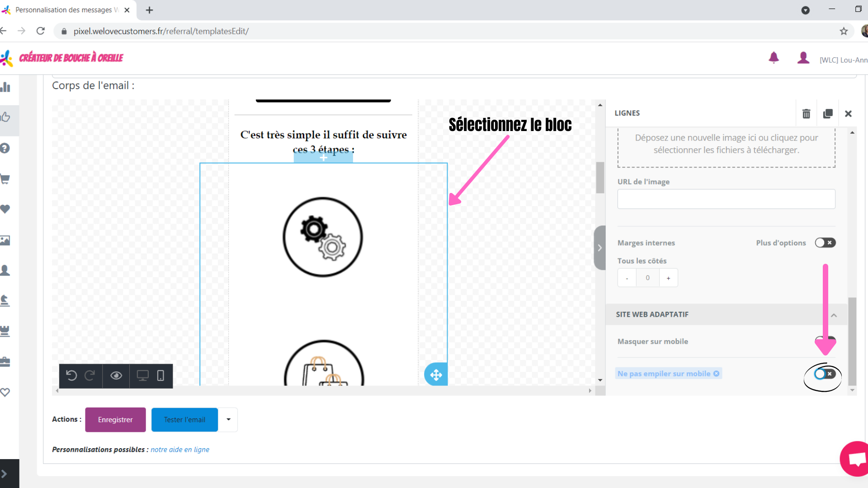Open the outlined heart sidebar item
Image resolution: width=868 pixels, height=488 pixels.
5,392
